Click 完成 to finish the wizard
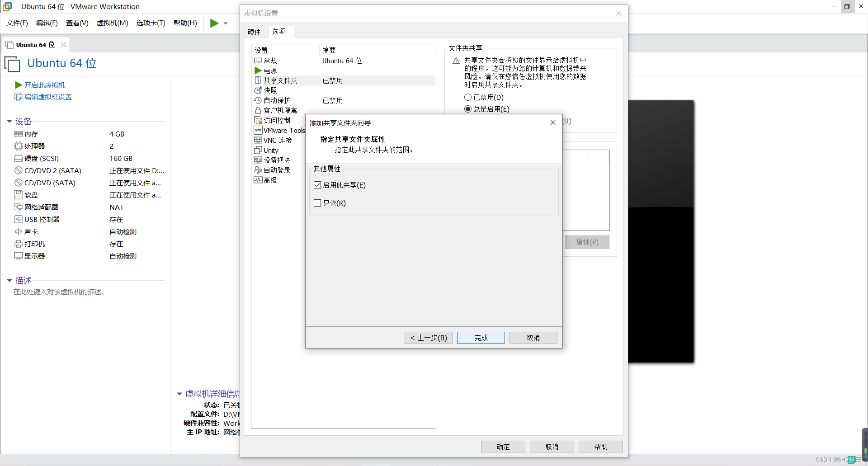The image size is (868, 466). pyautogui.click(x=481, y=338)
